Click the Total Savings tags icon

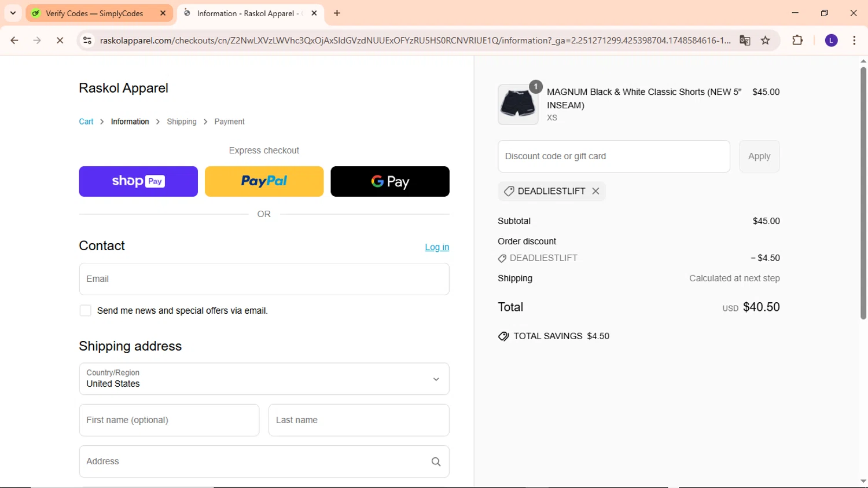[x=503, y=336]
